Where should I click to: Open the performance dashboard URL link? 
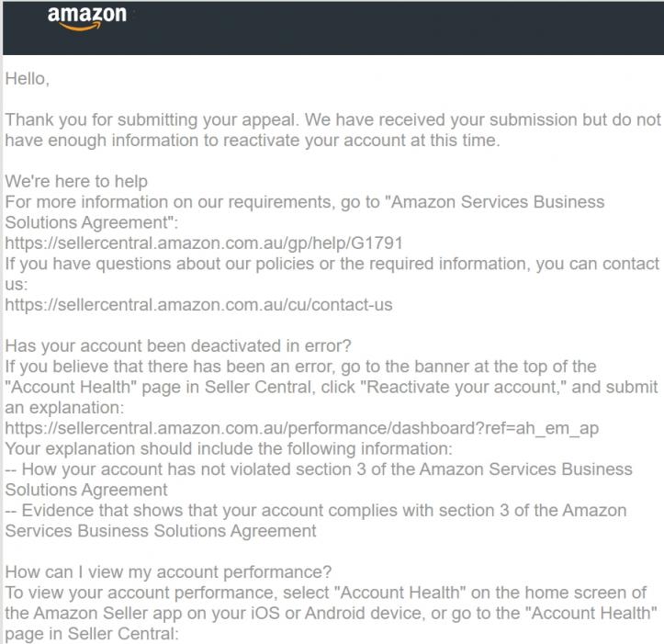pos(301,428)
